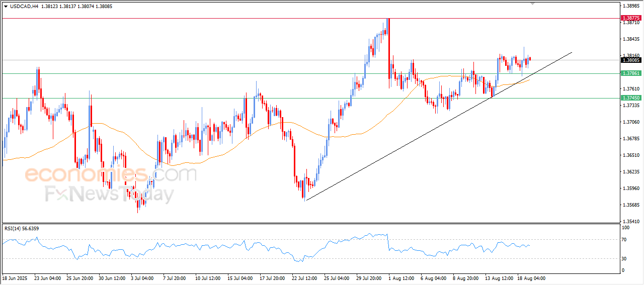The height and width of the screenshot is (285, 644).
Task: Click the 1.38435 price axis label
Action: point(632,39)
